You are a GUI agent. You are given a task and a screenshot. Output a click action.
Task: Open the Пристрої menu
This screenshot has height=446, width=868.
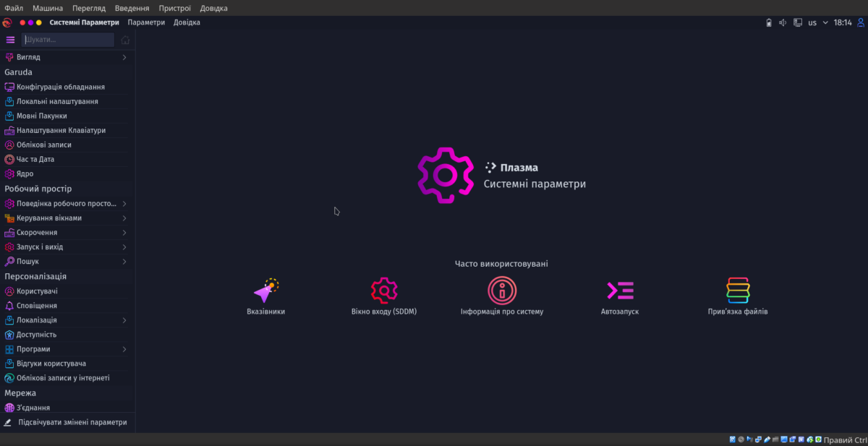click(x=175, y=8)
